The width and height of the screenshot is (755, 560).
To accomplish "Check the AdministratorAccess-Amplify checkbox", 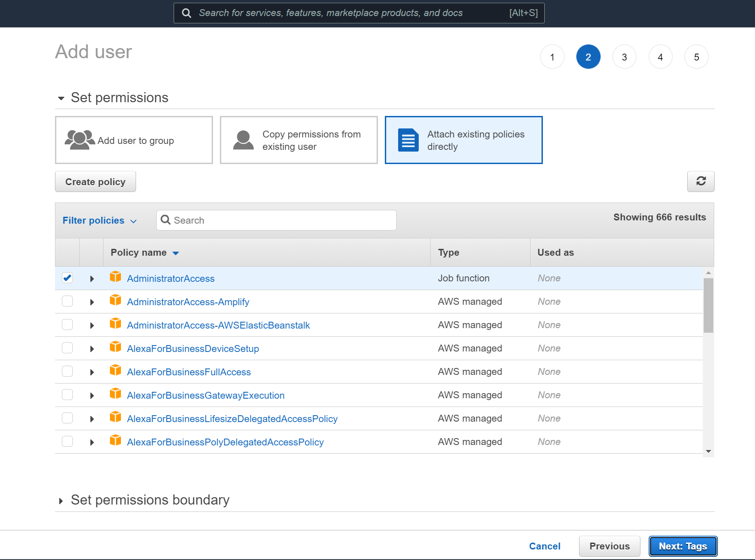I will point(67,301).
